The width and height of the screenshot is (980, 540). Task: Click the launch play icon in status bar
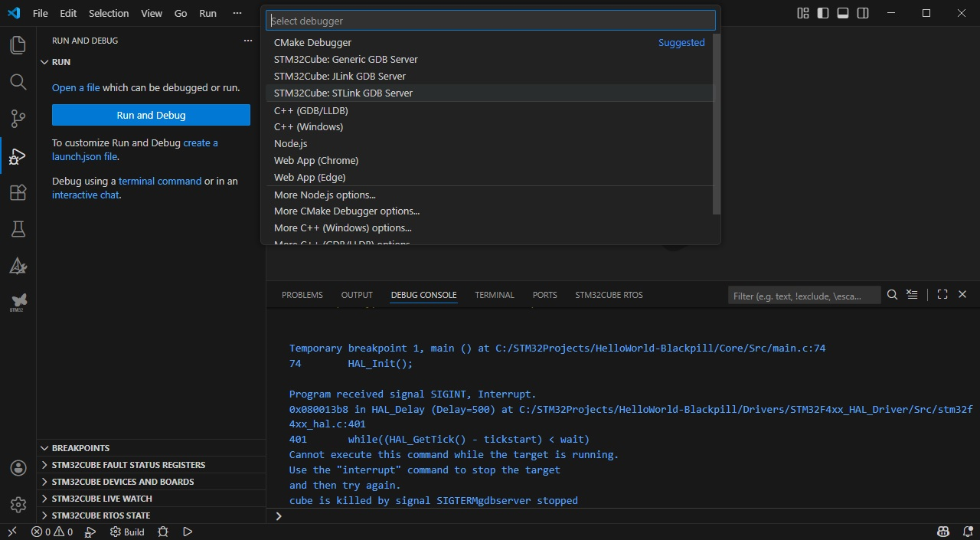[x=188, y=532]
